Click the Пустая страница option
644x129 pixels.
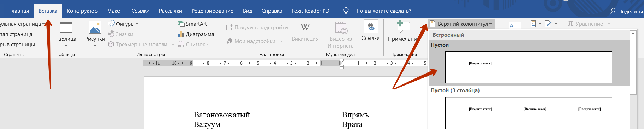click(16, 34)
